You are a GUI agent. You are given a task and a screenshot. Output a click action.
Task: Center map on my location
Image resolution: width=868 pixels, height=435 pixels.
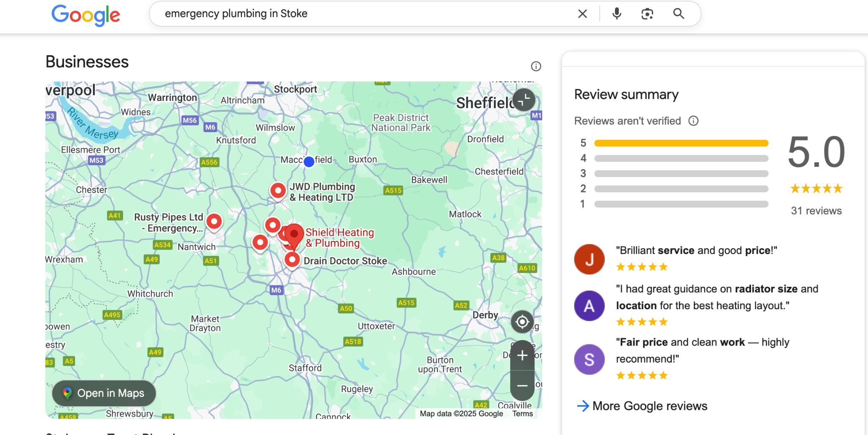click(x=522, y=322)
